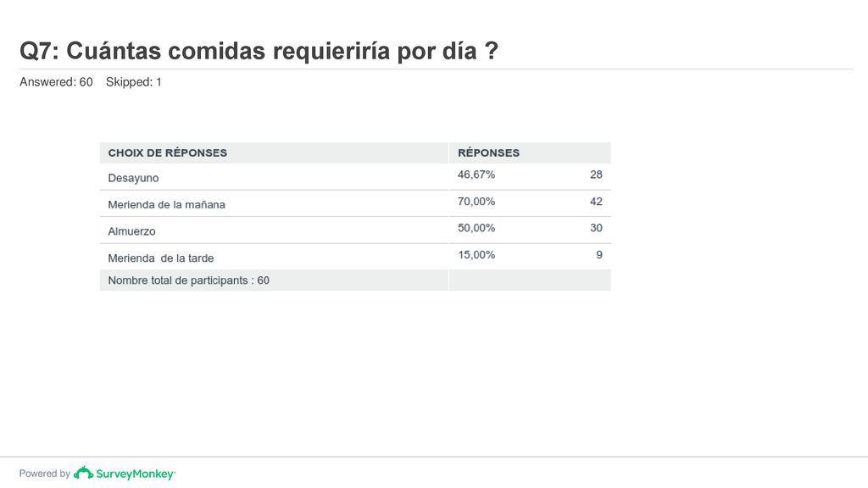Screen dimensions: 868x488
Task: Select the Almuerzo row label
Action: pos(131,231)
